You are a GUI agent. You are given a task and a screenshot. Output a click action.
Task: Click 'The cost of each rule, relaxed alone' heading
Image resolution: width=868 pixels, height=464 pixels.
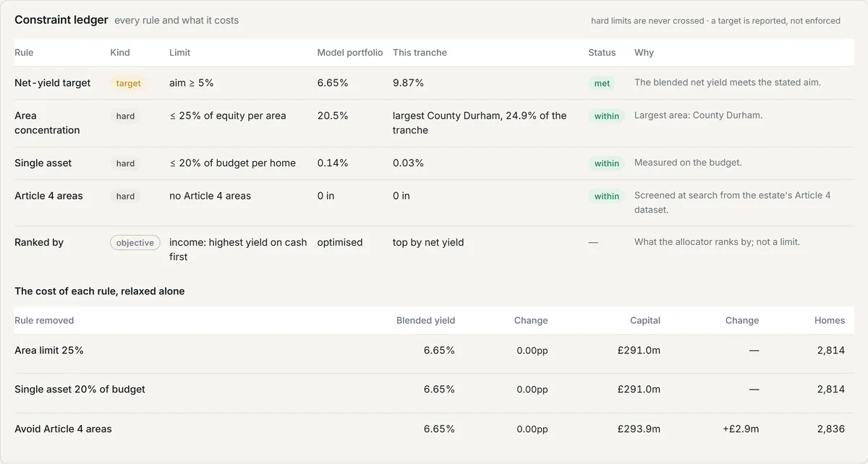pos(100,291)
